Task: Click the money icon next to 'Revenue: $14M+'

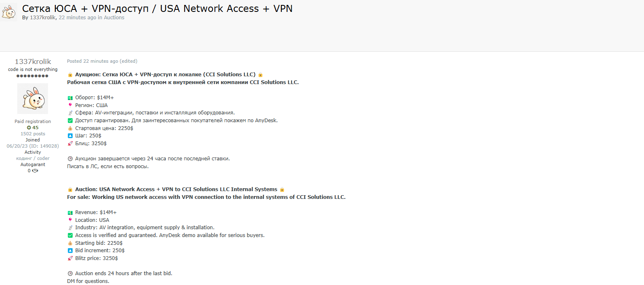Action: tap(70, 212)
